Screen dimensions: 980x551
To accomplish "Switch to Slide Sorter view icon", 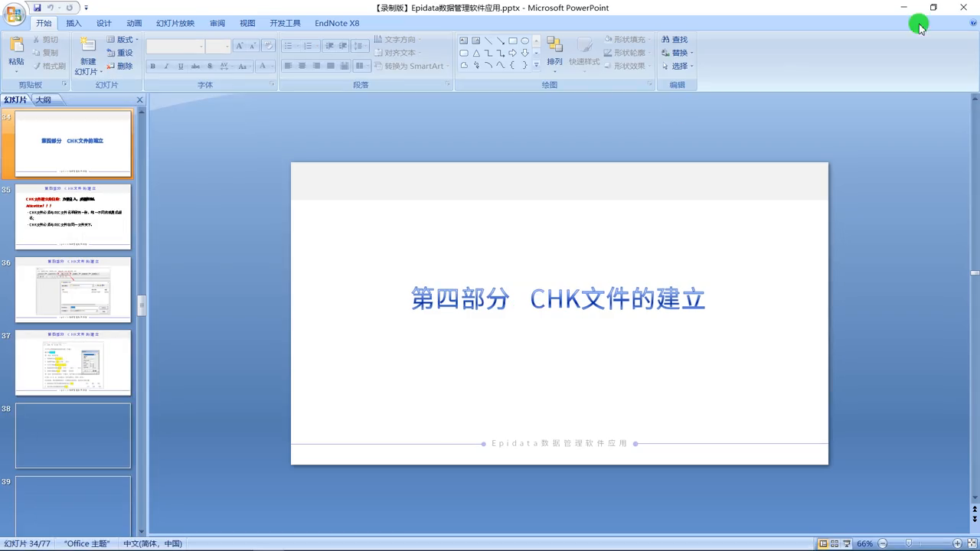I will (835, 543).
